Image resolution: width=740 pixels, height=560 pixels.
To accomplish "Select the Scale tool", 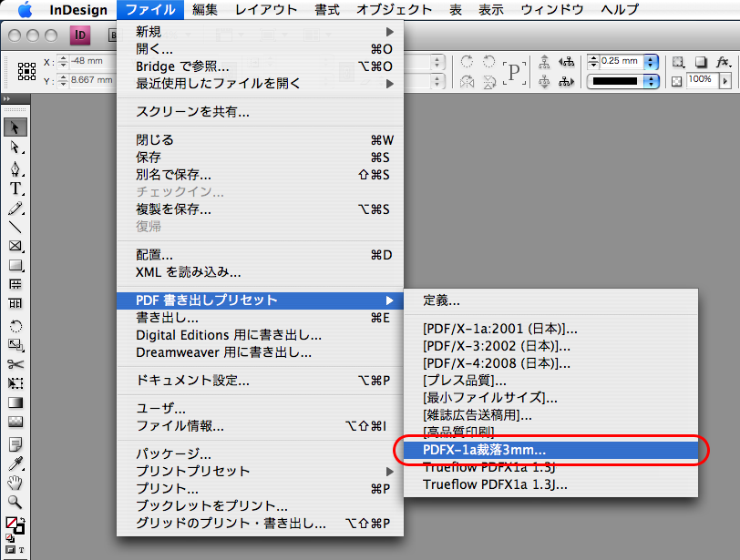I will pos(15,345).
